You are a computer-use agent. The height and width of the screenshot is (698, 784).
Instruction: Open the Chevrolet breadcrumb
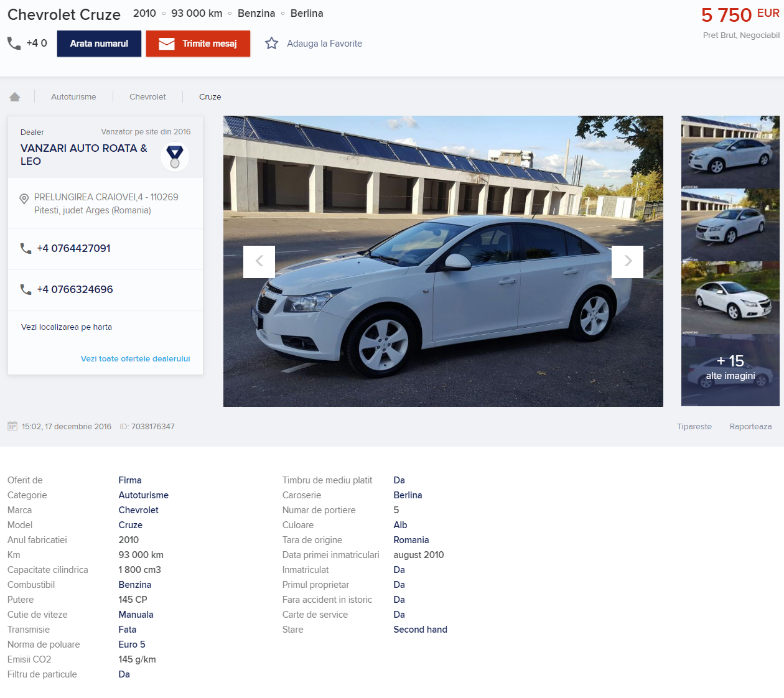point(147,97)
